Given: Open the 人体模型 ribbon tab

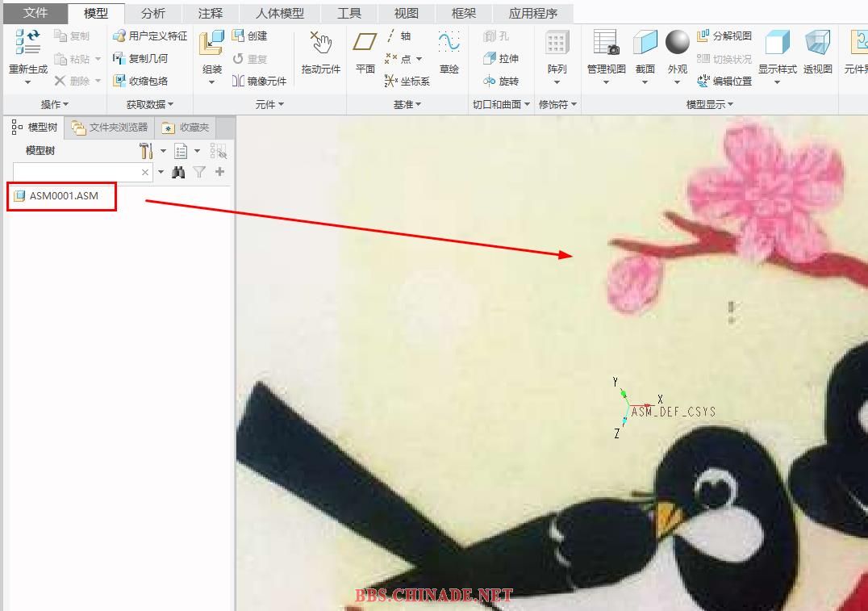Looking at the screenshot, I should tap(280, 13).
